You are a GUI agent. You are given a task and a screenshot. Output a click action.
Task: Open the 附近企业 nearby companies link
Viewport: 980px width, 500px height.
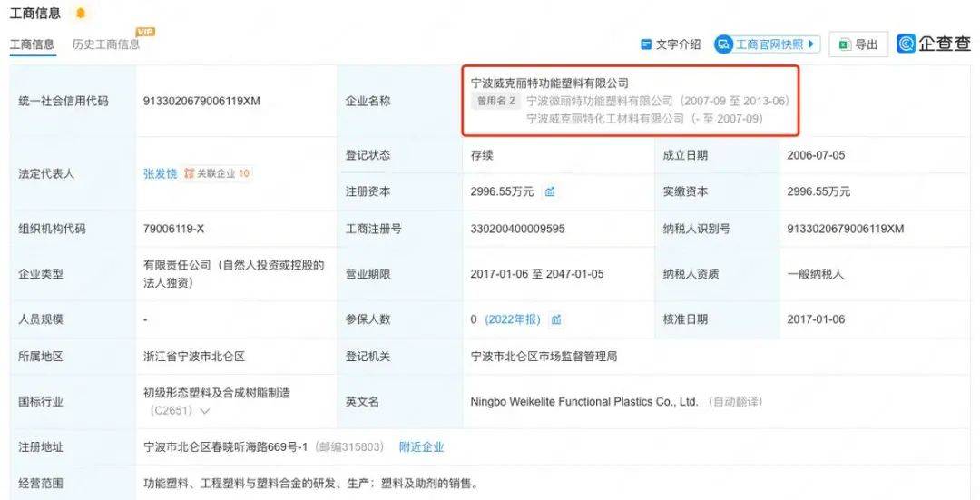421,446
